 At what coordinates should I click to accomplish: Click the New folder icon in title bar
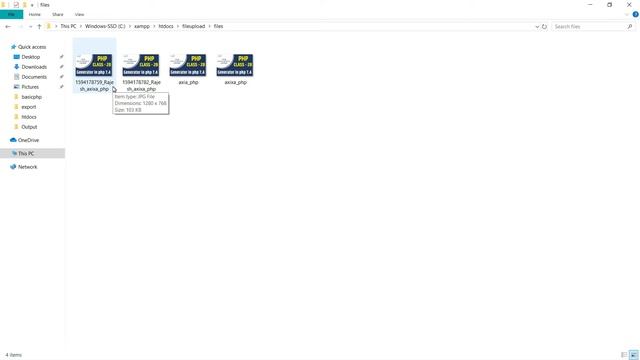(24, 5)
